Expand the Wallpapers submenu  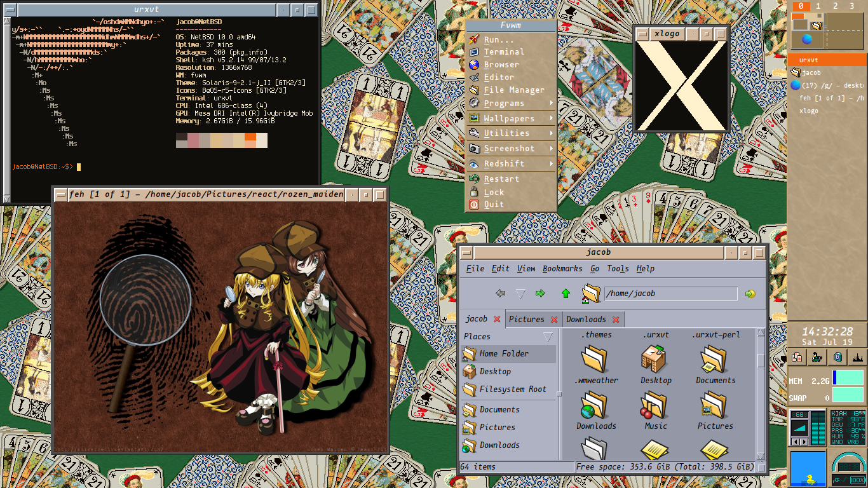pos(552,118)
